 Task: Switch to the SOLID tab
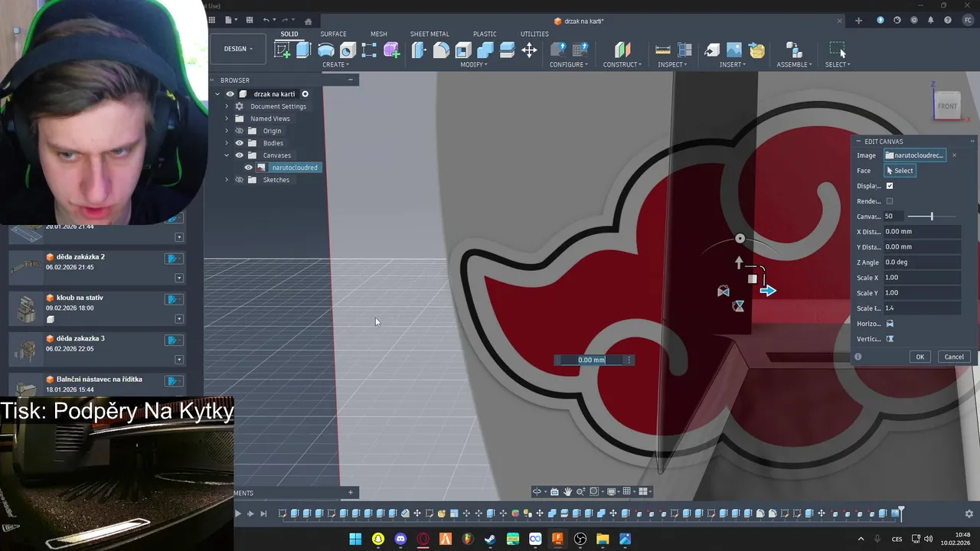[x=289, y=34]
